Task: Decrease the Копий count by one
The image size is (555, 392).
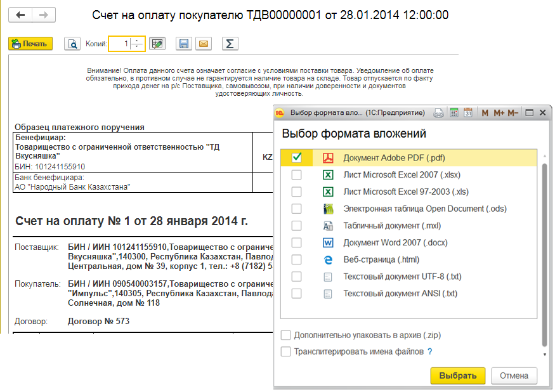Action: [137, 47]
